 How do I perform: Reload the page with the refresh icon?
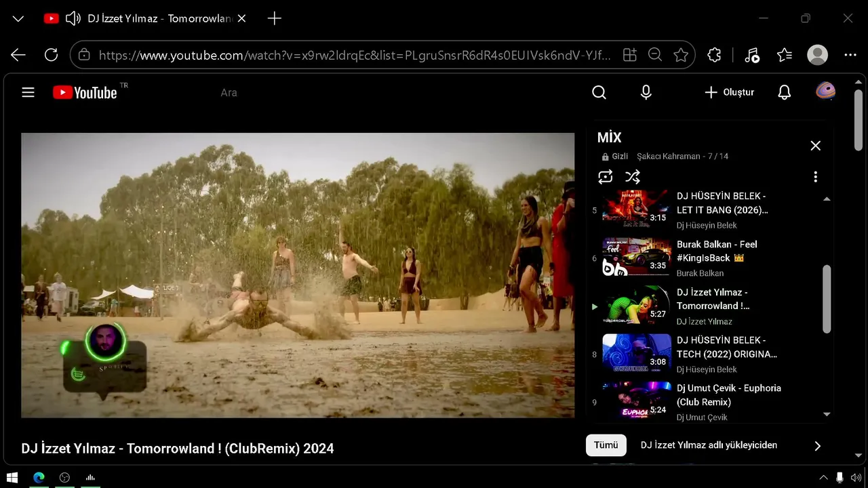coord(51,55)
